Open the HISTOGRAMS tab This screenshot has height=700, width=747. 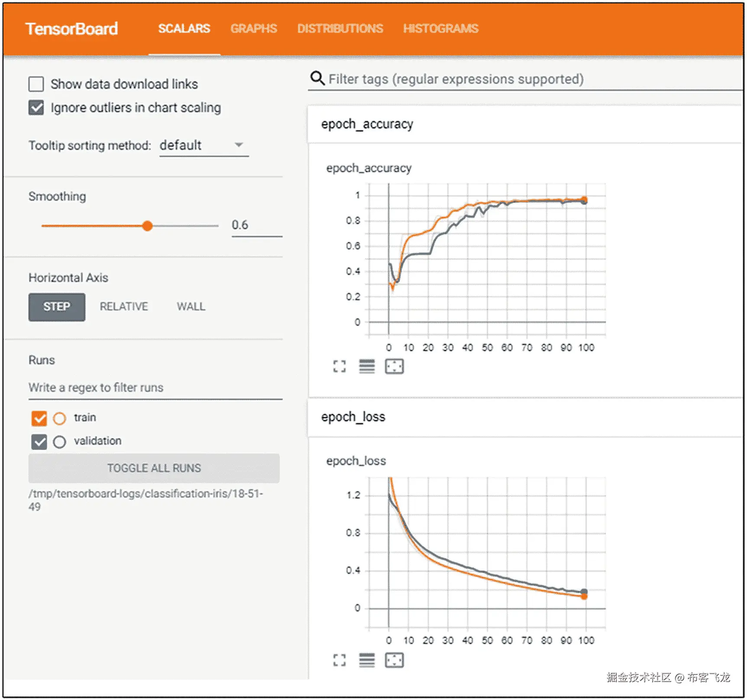click(x=441, y=29)
